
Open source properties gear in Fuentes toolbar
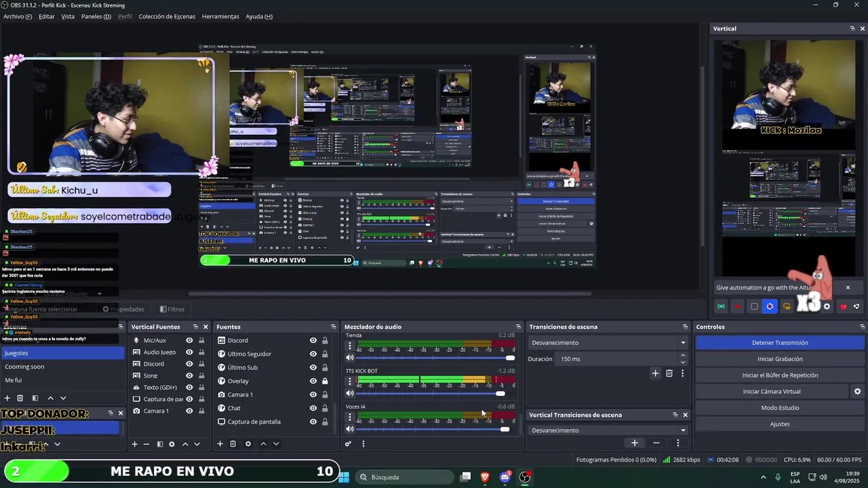point(248,444)
